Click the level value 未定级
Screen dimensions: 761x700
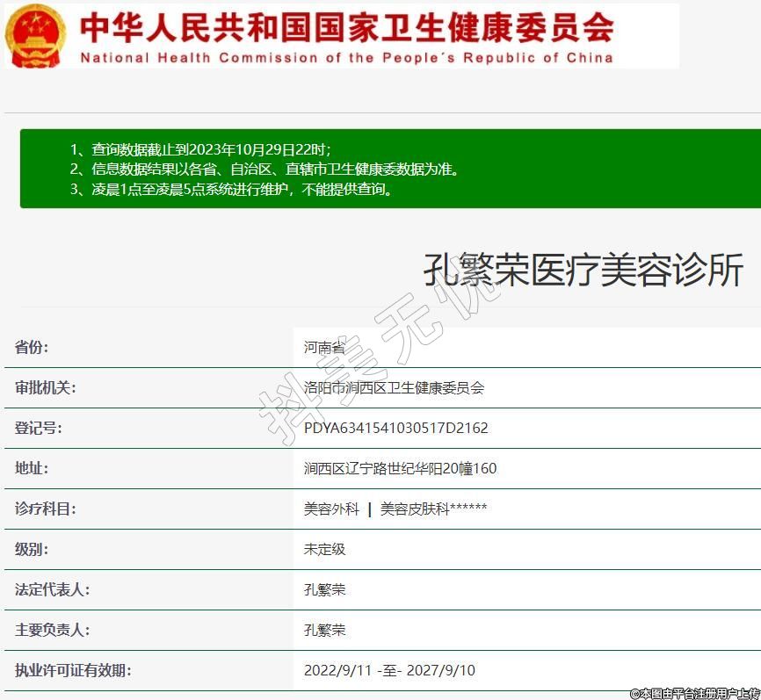[324, 550]
